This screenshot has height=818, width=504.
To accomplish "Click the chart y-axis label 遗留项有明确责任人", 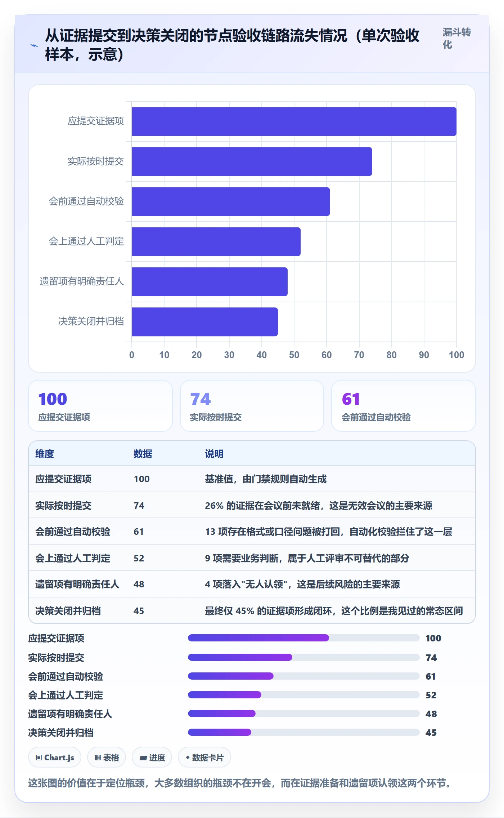I will tap(82, 281).
